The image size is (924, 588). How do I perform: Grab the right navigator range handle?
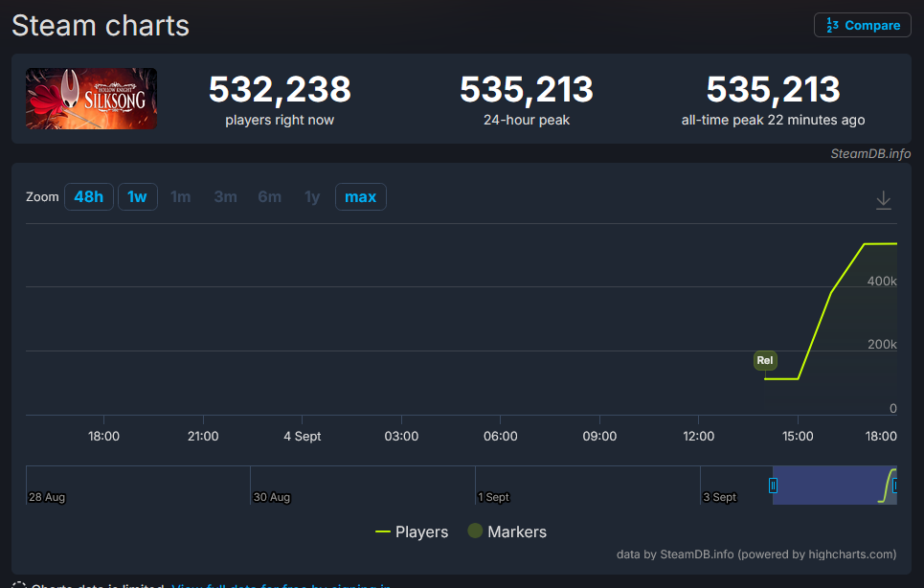[x=894, y=486]
